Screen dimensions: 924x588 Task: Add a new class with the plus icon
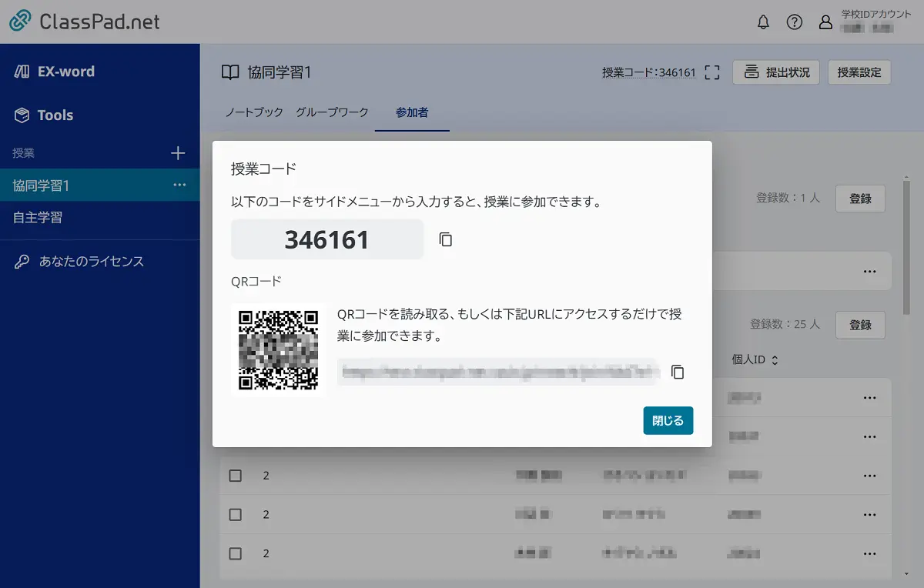[178, 152]
